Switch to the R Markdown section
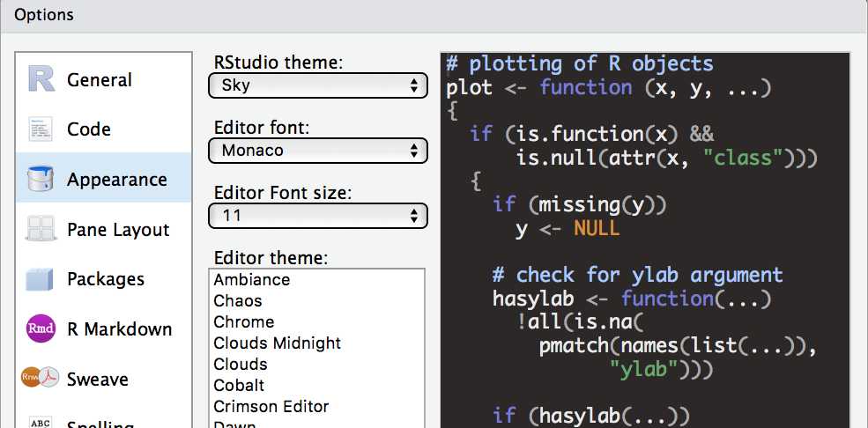Image resolution: width=868 pixels, height=428 pixels. pyautogui.click(x=119, y=329)
